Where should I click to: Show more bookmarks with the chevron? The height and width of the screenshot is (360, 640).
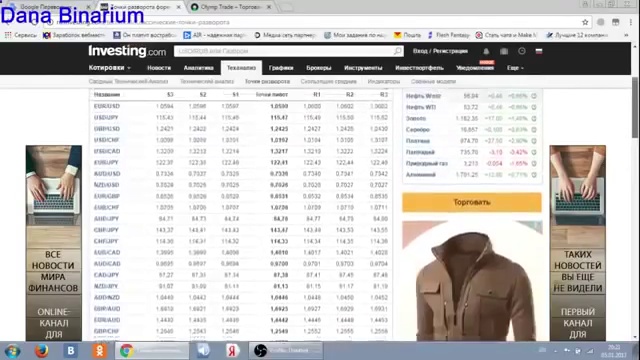point(626,35)
